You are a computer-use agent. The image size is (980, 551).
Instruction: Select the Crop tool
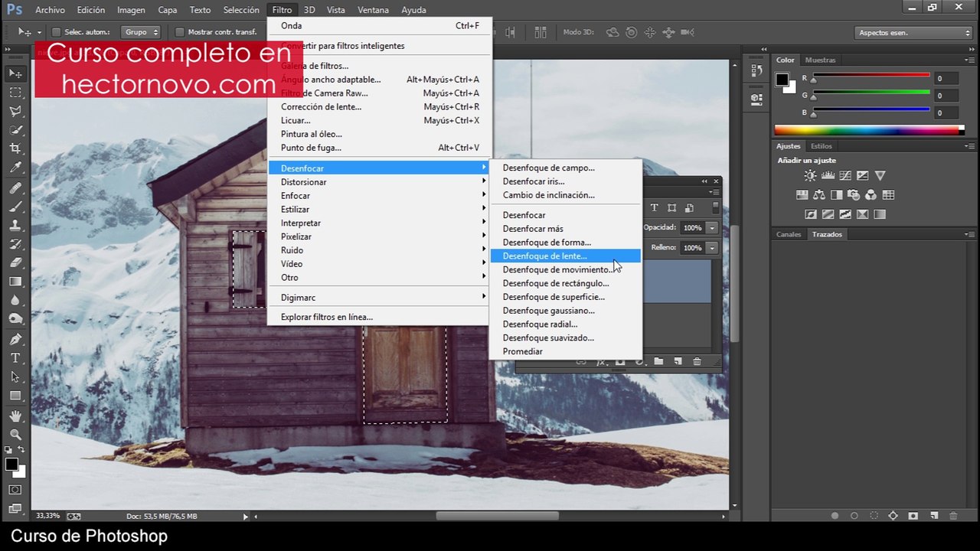pyautogui.click(x=15, y=148)
